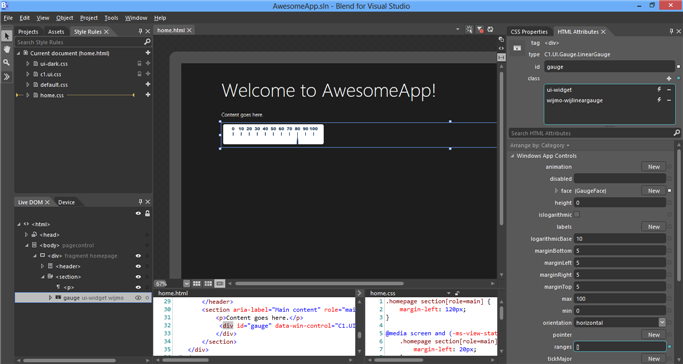This screenshot has height=364, width=683.
Task: Switch to code view angle-brackets icon
Action: tap(501, 48)
